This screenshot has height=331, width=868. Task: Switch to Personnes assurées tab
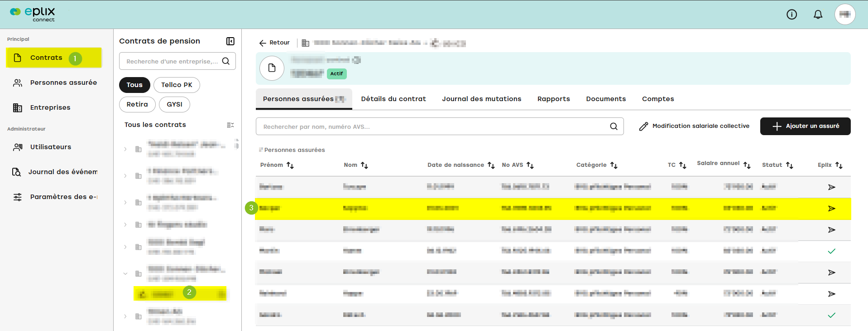coord(304,99)
